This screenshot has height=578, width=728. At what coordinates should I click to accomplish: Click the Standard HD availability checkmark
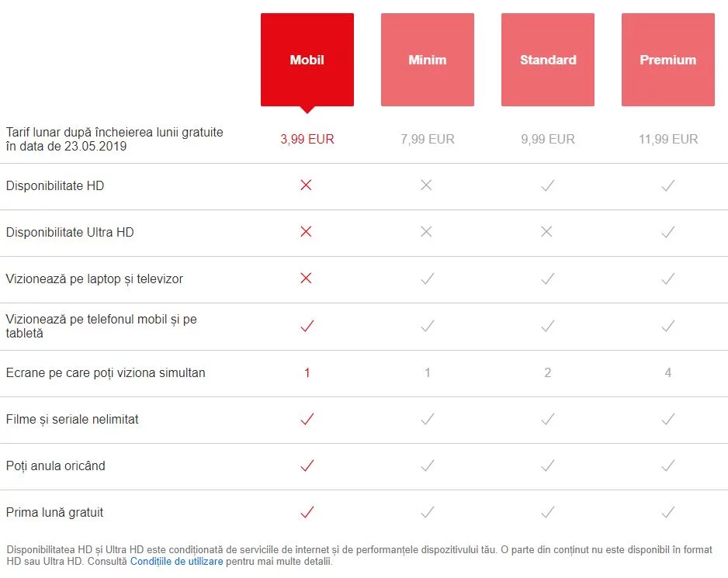pyautogui.click(x=547, y=185)
